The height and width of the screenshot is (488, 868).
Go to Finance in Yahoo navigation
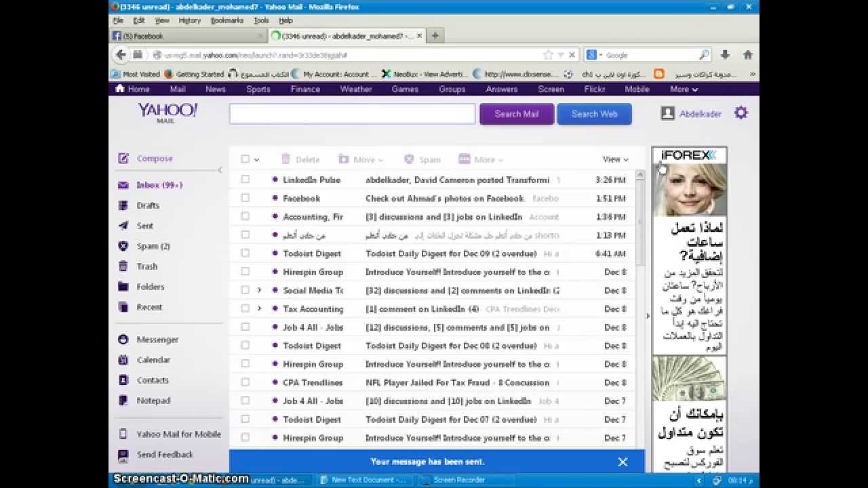[x=305, y=89]
